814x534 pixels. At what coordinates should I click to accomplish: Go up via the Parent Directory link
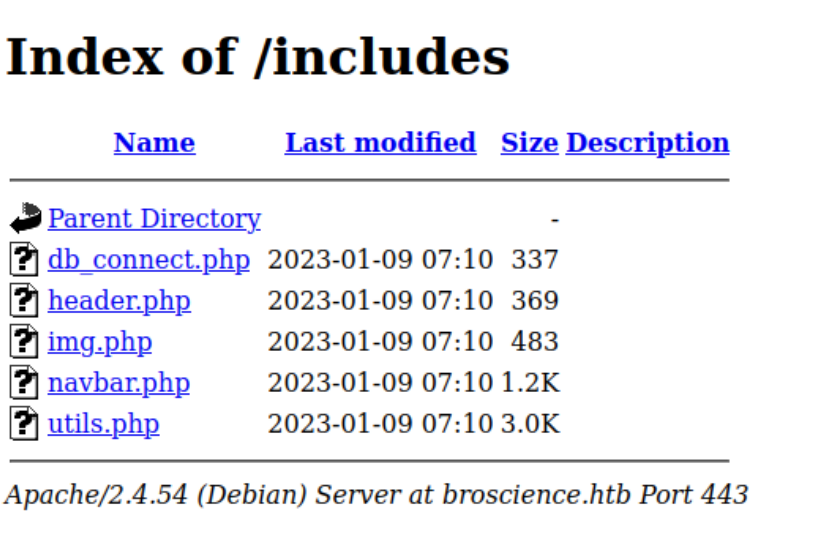(154, 218)
